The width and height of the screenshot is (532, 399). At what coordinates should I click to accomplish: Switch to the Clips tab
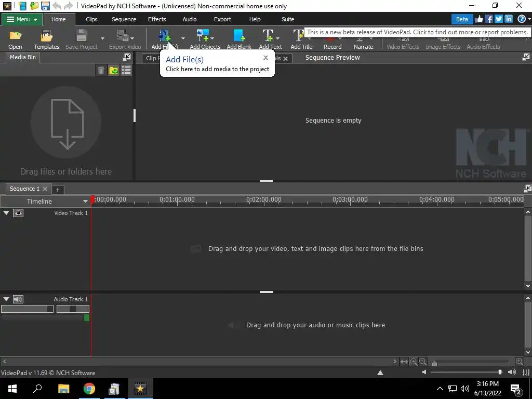coord(91,19)
